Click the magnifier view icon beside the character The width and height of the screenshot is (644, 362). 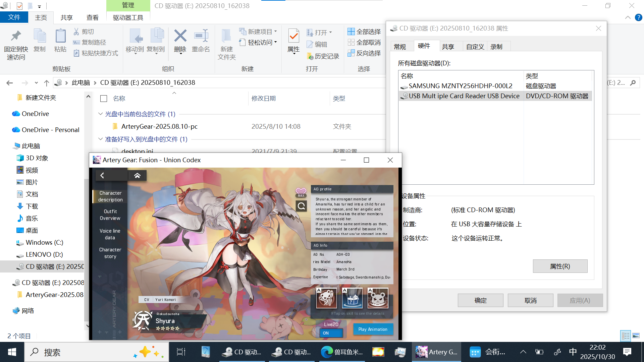click(x=301, y=206)
